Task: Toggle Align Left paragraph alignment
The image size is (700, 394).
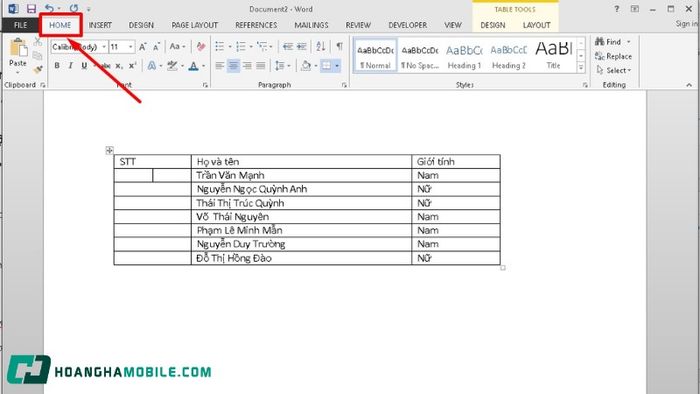Action: [x=220, y=66]
